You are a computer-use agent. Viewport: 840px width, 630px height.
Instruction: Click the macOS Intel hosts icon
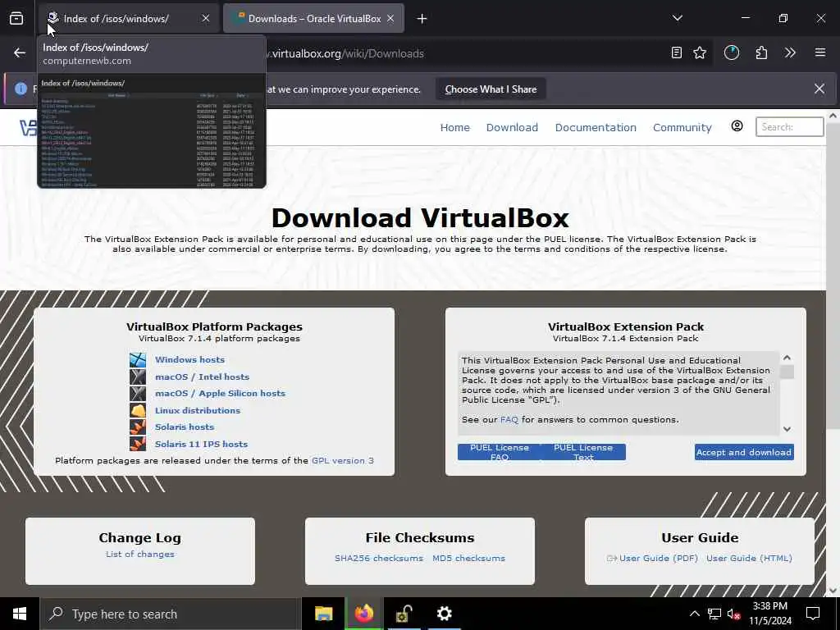coord(138,377)
